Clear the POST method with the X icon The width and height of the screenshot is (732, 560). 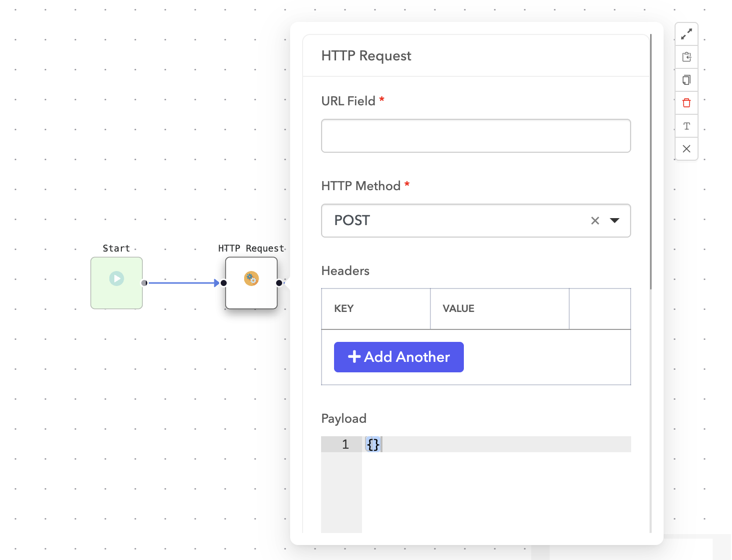click(x=595, y=220)
